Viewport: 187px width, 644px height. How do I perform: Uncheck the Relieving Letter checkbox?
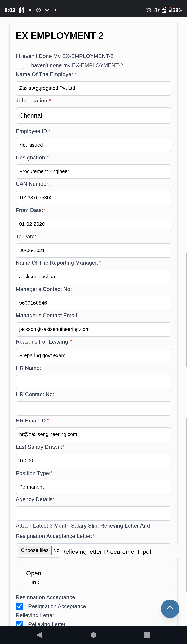tap(20, 623)
